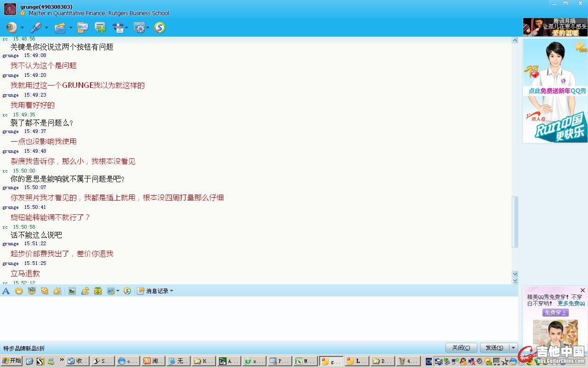
Task: Click the message 裂了都不是问题么?
Action: [x=42, y=123]
